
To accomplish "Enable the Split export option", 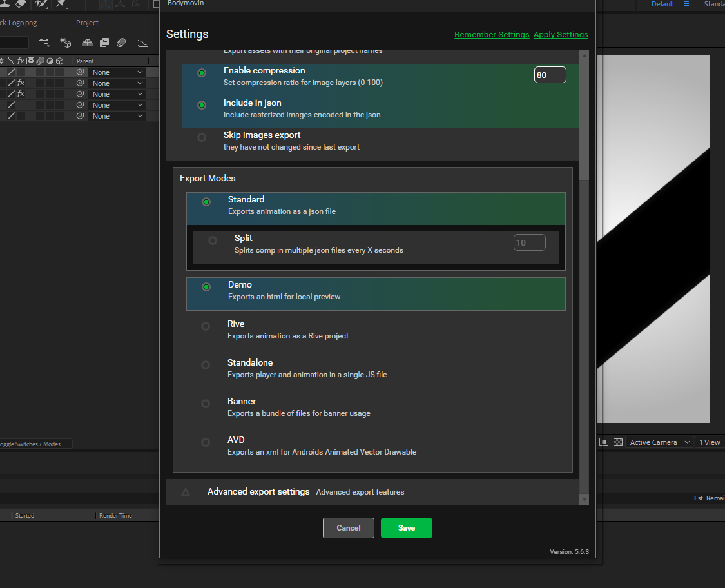I will 213,240.
